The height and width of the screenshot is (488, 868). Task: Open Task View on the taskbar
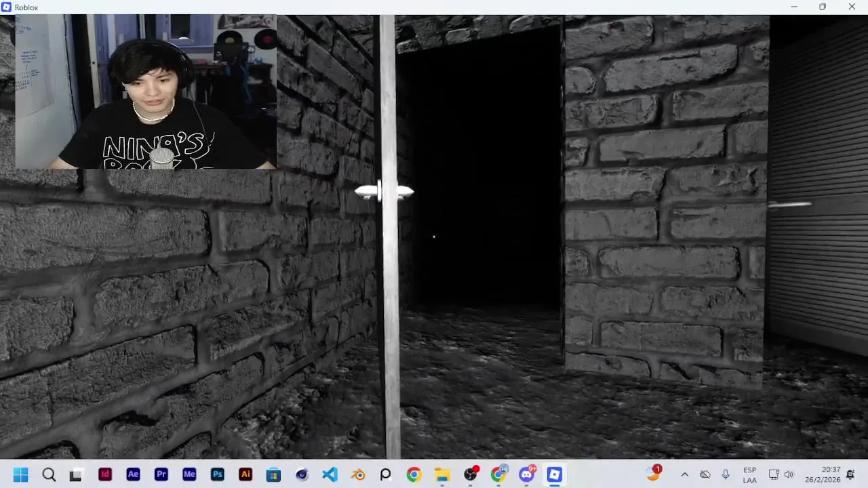tap(76, 474)
